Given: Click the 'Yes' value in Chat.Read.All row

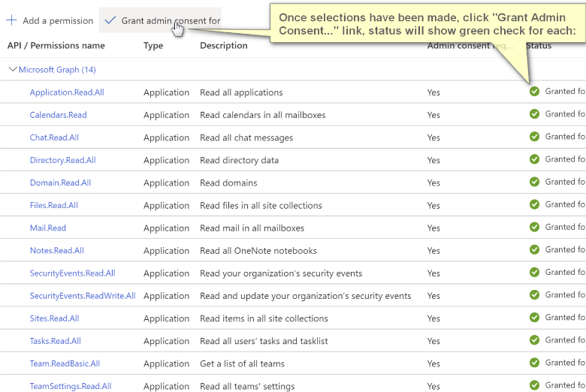Looking at the screenshot, I should pyautogui.click(x=433, y=137).
